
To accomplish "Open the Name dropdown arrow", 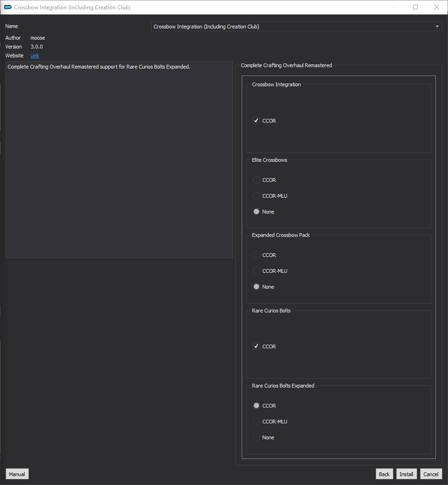I will [x=437, y=27].
